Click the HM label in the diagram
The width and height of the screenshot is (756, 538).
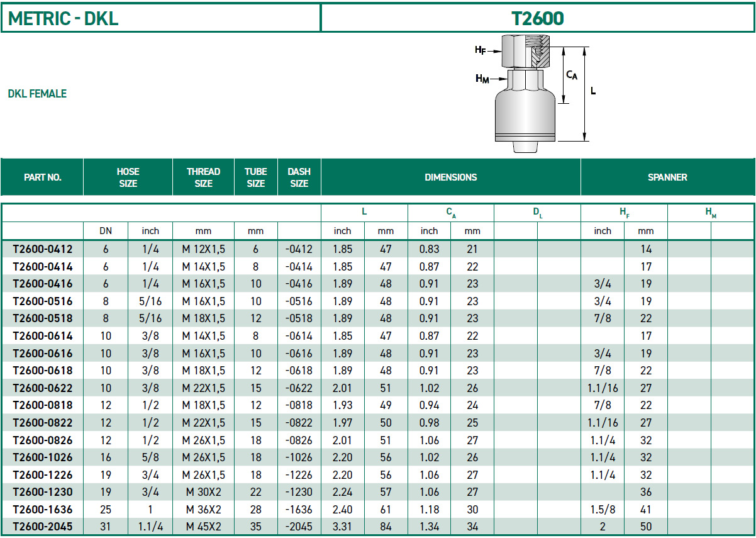point(482,79)
